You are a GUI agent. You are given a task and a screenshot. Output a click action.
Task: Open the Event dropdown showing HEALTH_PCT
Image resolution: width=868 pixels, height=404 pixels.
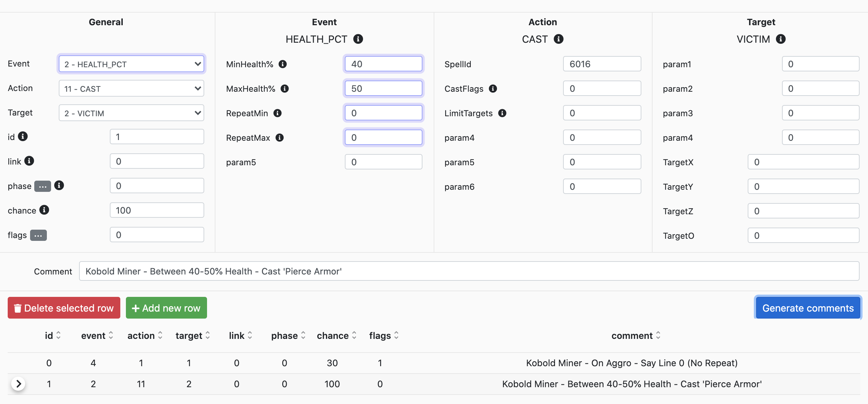click(x=131, y=64)
